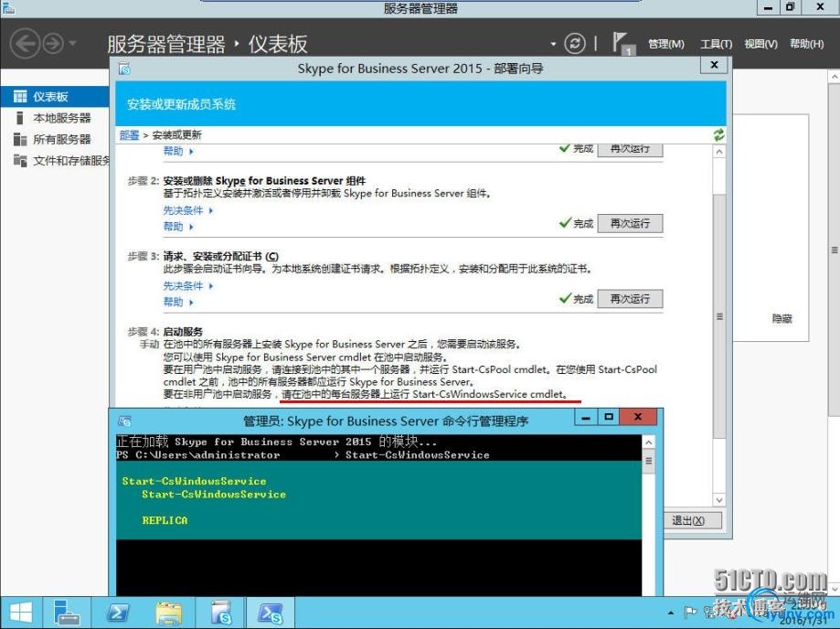Viewport: 840px width, 629px height.
Task: Click the 本地服务器 sidebar icon
Action: [20, 118]
